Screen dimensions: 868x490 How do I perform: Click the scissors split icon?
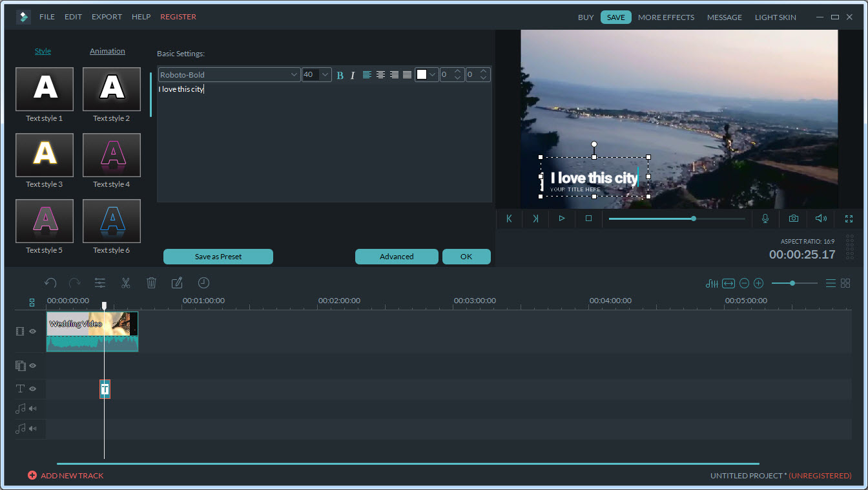pyautogui.click(x=125, y=282)
